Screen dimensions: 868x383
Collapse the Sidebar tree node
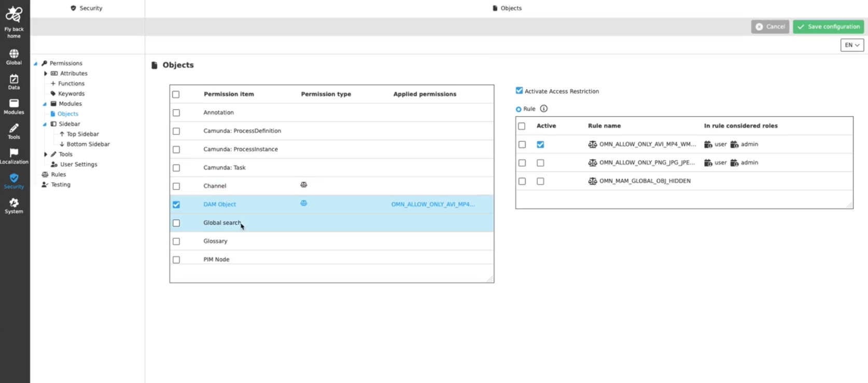pyautogui.click(x=45, y=125)
